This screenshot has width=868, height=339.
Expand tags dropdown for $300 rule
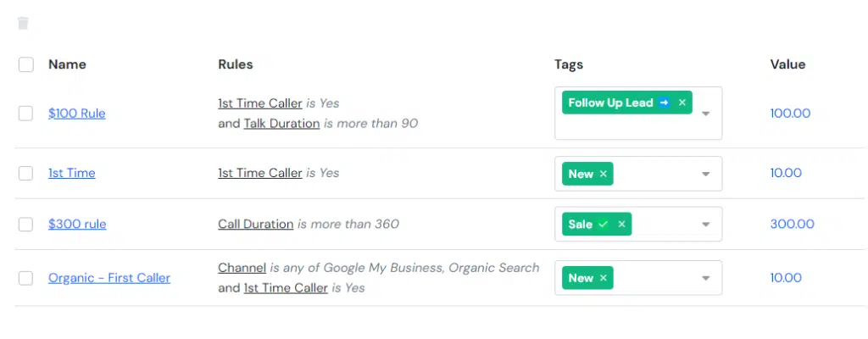tap(706, 225)
